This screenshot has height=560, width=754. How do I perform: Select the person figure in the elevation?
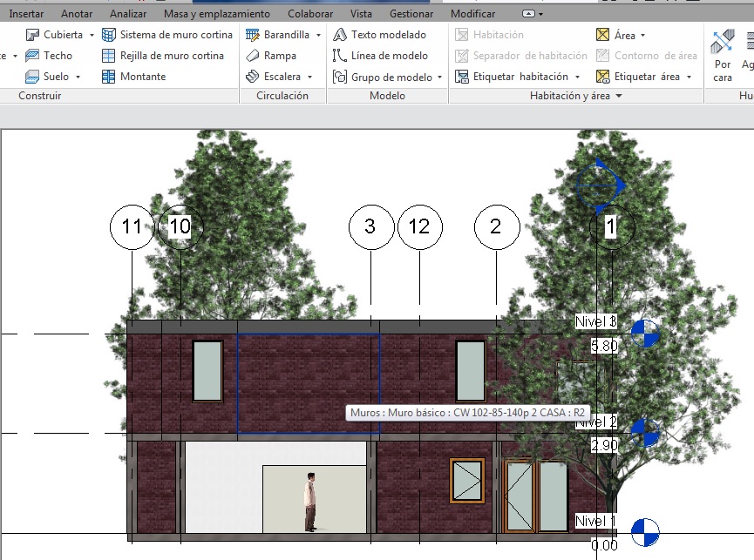click(x=309, y=502)
